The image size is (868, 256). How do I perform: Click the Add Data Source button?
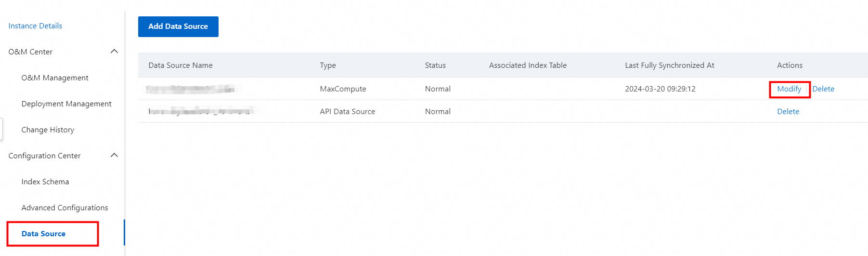click(178, 26)
